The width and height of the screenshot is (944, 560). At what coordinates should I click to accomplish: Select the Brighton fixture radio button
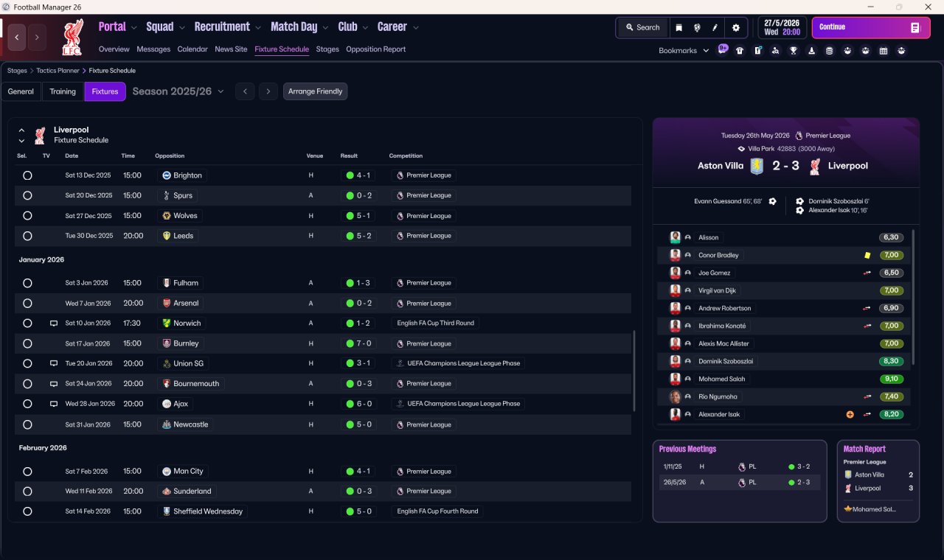27,175
